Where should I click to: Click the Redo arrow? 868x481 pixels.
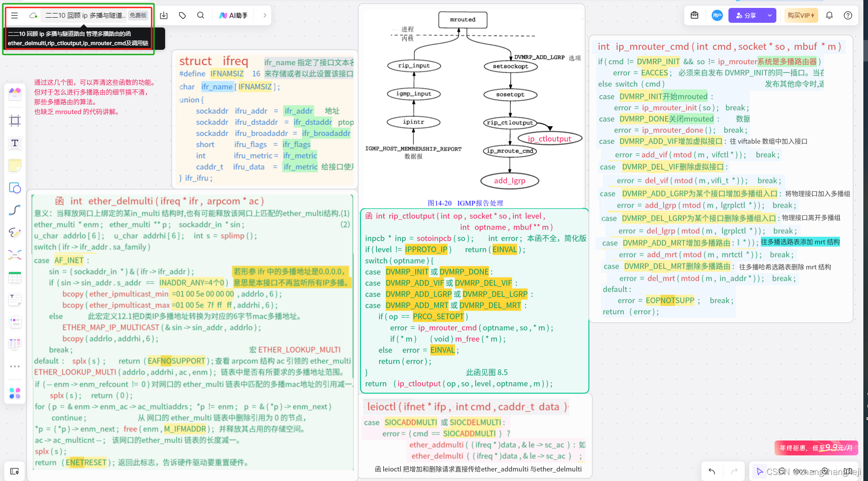[734, 471]
